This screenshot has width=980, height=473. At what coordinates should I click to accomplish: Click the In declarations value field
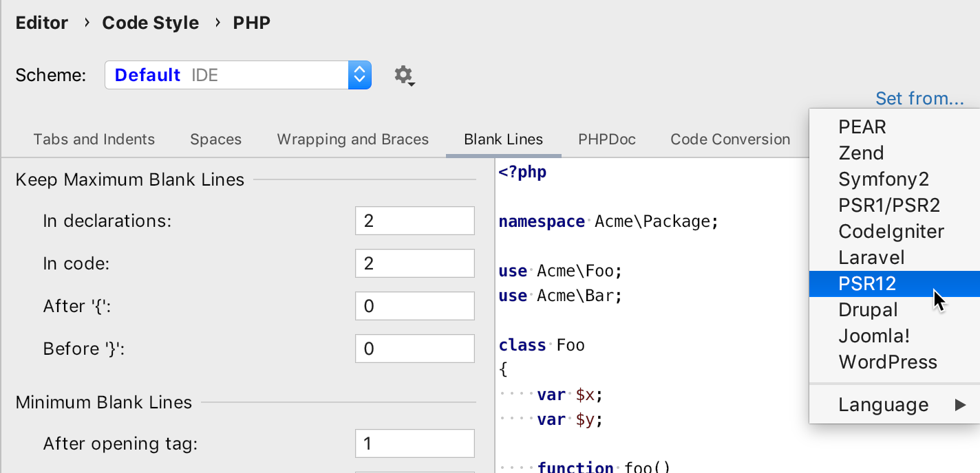[x=414, y=220]
